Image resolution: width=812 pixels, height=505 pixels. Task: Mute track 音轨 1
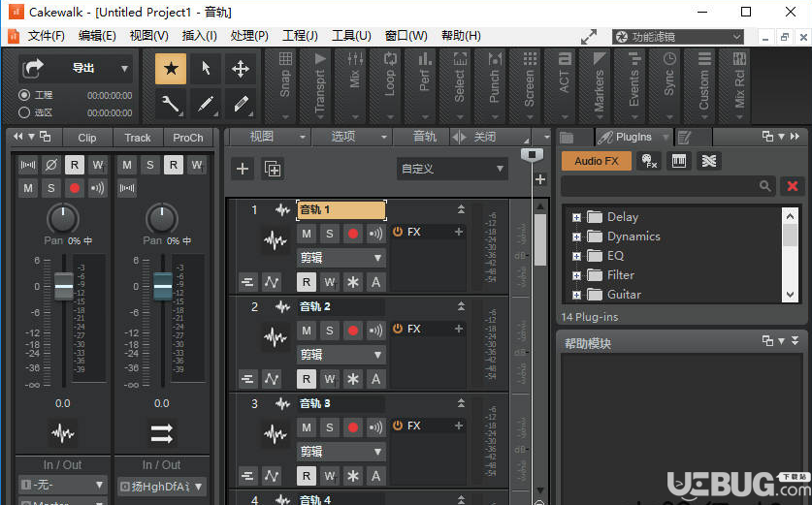(307, 234)
